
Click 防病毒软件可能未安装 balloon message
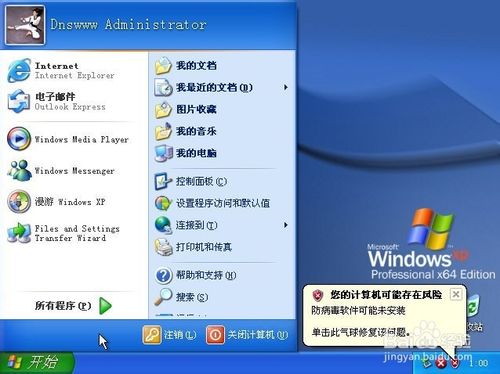point(358,311)
